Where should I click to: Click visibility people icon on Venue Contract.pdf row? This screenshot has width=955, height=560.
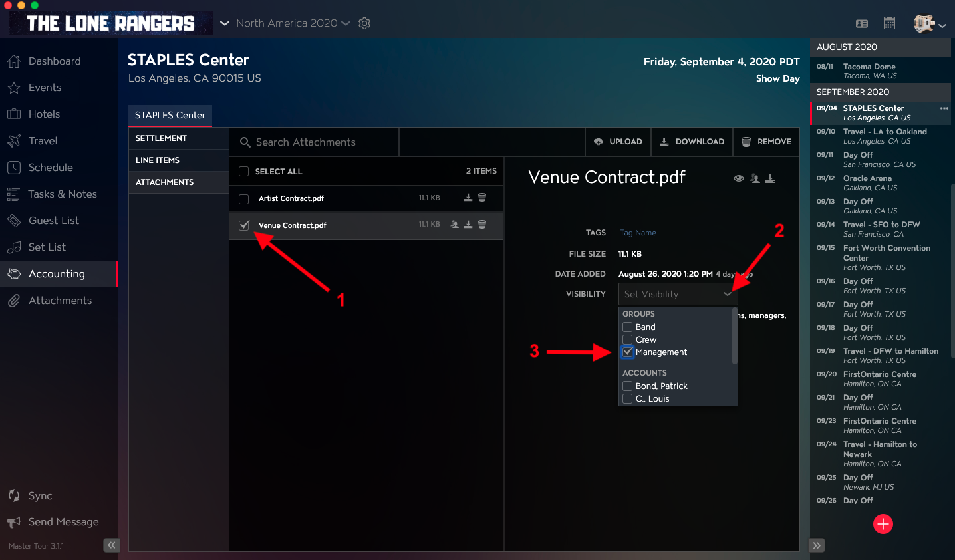(x=455, y=225)
